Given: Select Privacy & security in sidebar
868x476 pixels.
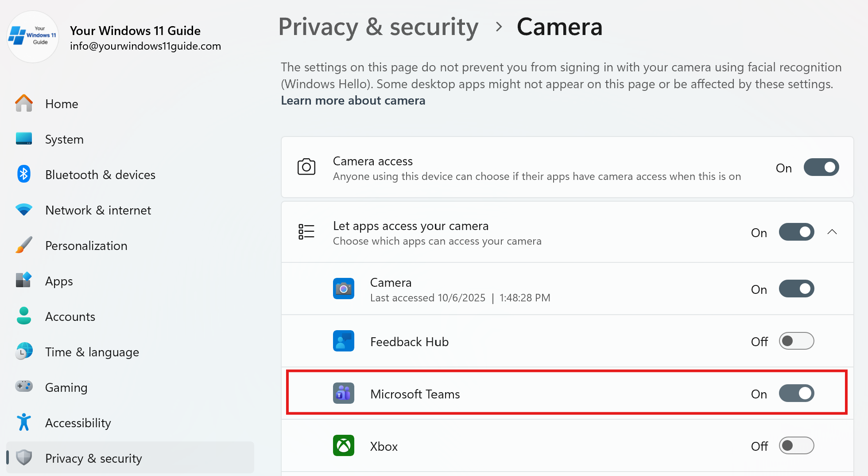Looking at the screenshot, I should click(x=130, y=457).
